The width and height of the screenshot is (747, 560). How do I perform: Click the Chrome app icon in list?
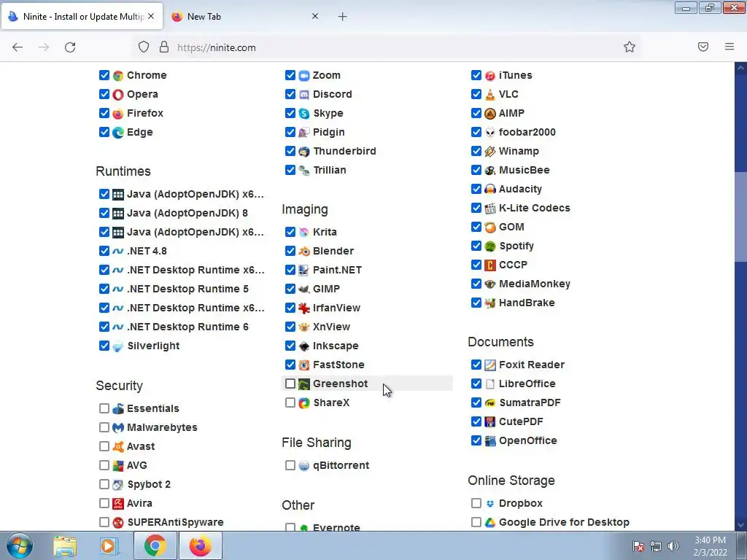[x=118, y=75]
